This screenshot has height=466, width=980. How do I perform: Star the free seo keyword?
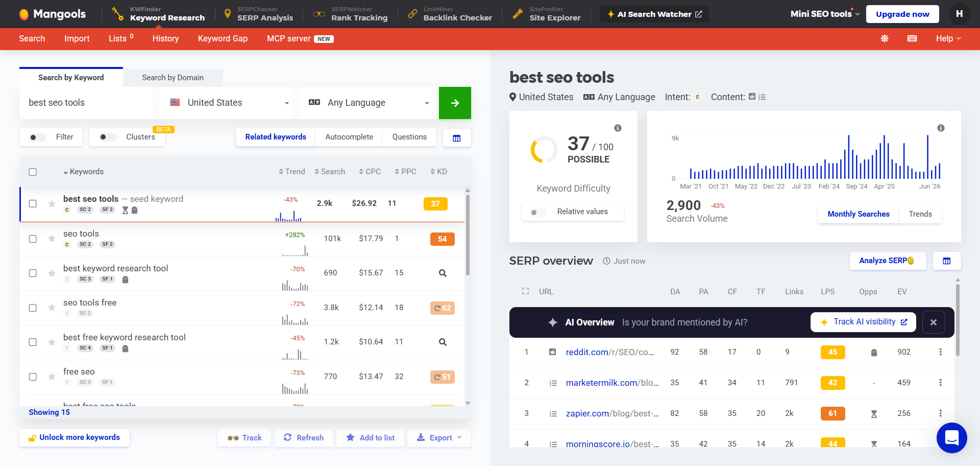[52, 377]
